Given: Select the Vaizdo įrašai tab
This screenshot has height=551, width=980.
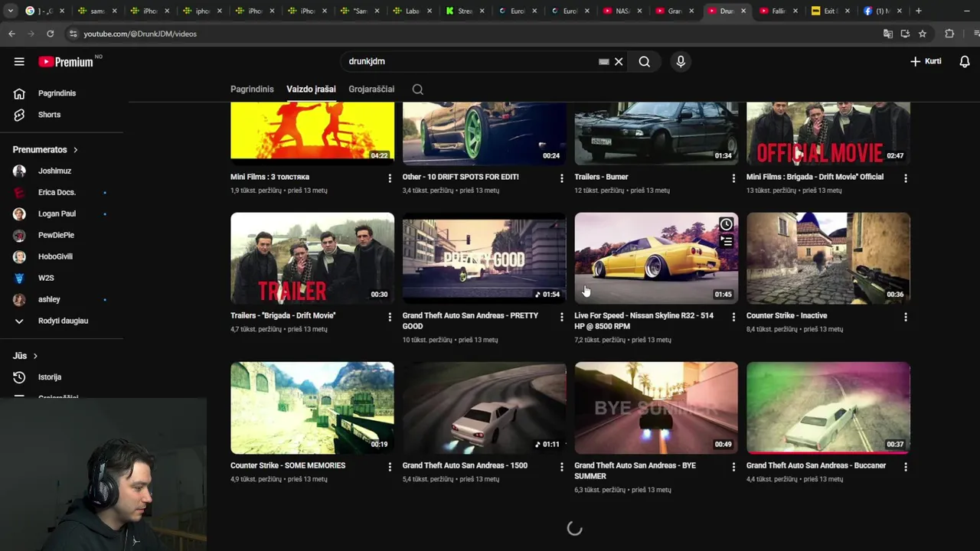Looking at the screenshot, I should pyautogui.click(x=311, y=90).
